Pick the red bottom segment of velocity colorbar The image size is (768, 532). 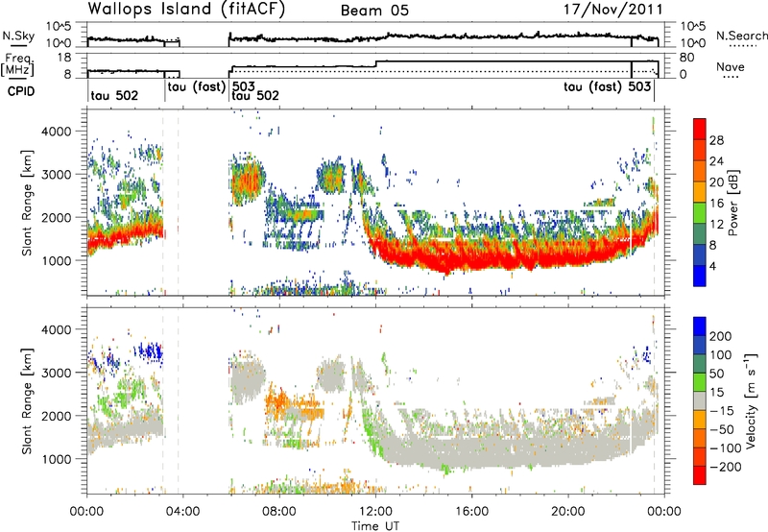point(700,475)
